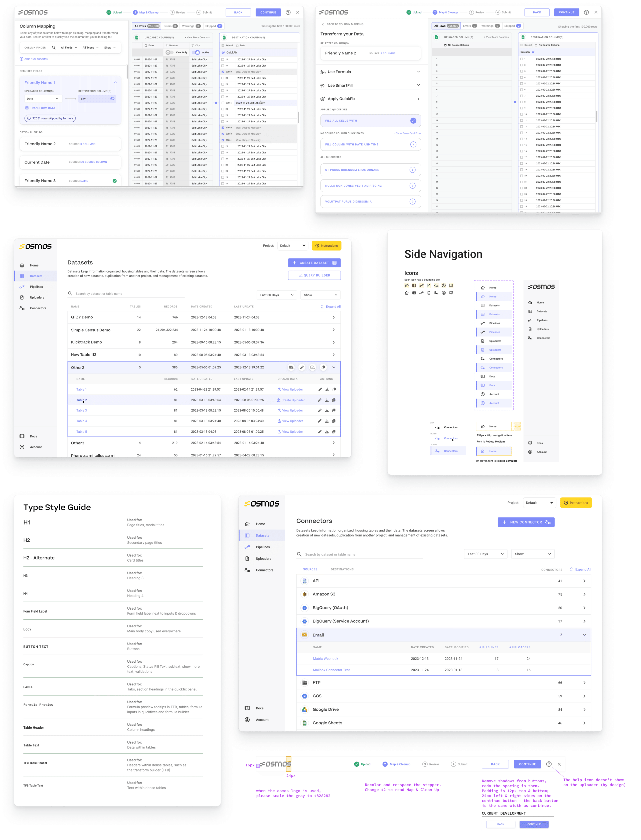Image resolution: width=641 pixels, height=840 pixels.
Task: Click the help question-mark icon on the Column Mapping header
Action: click(288, 13)
